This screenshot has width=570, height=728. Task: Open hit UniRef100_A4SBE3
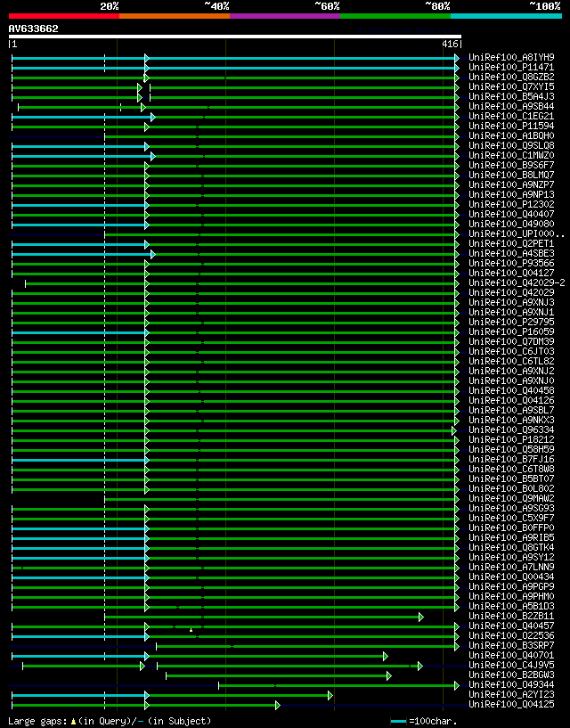click(x=511, y=253)
